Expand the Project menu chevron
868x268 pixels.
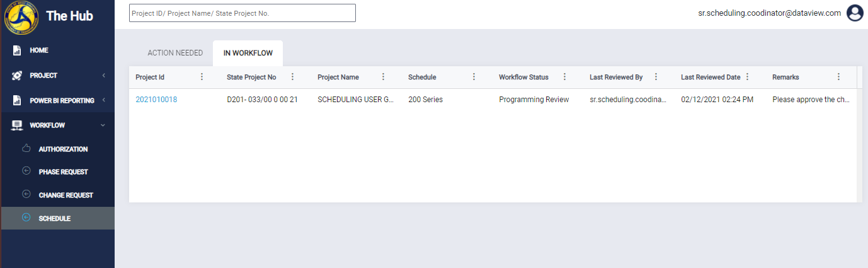pos(103,76)
